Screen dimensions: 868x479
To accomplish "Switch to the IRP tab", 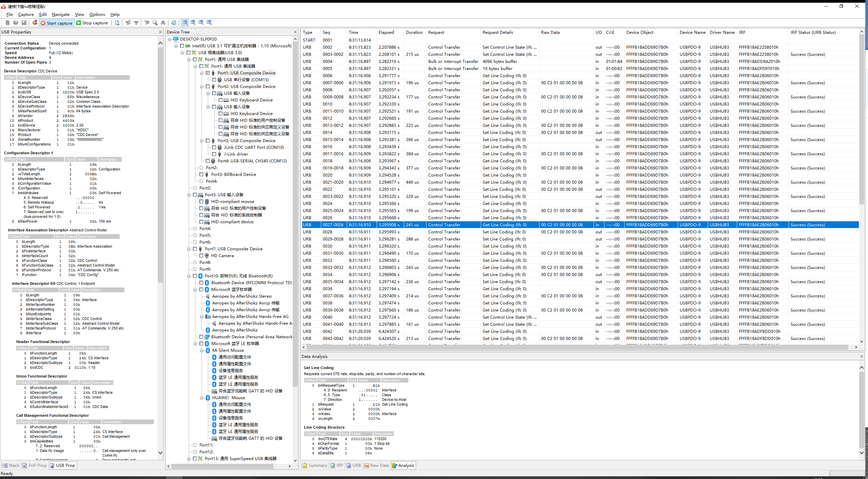I will (337, 465).
